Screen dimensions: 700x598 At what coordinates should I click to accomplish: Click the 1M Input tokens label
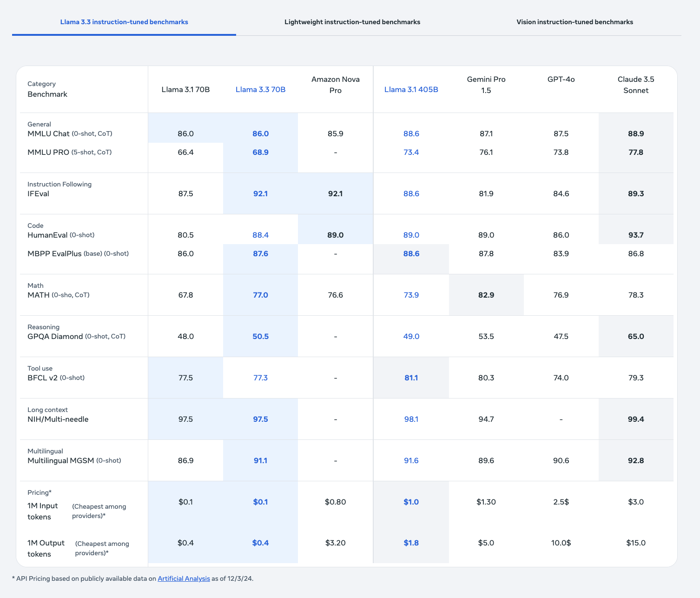point(43,511)
